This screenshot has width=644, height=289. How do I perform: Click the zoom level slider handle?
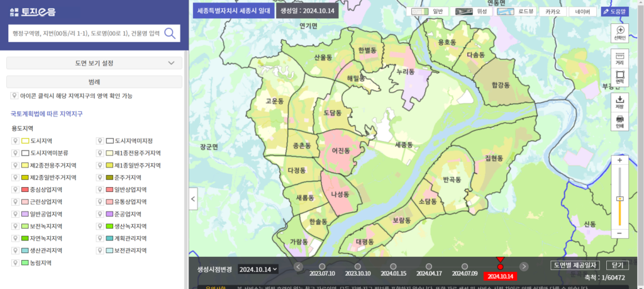coord(619,198)
